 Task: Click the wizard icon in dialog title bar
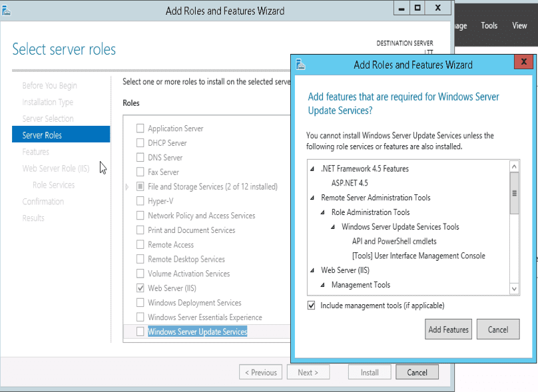click(301, 65)
